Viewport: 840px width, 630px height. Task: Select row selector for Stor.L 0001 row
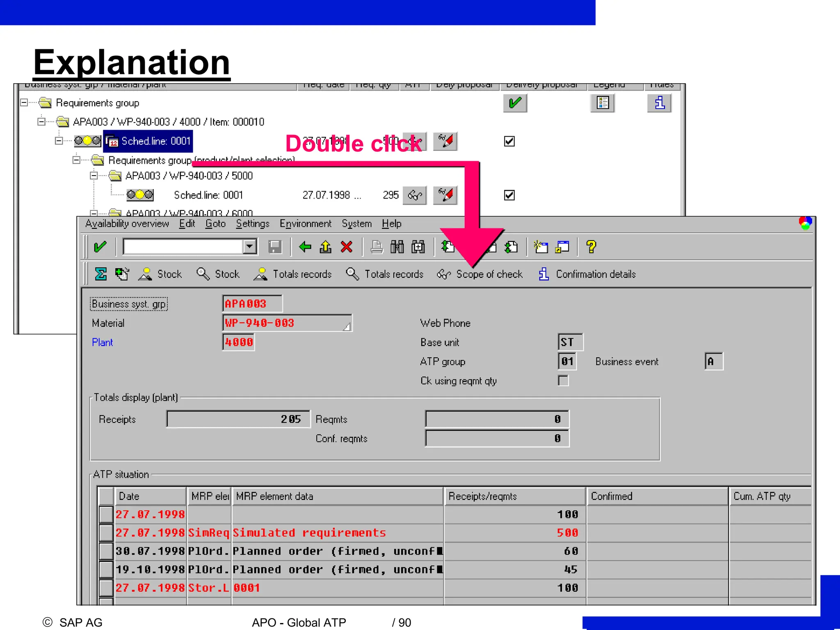coord(106,588)
